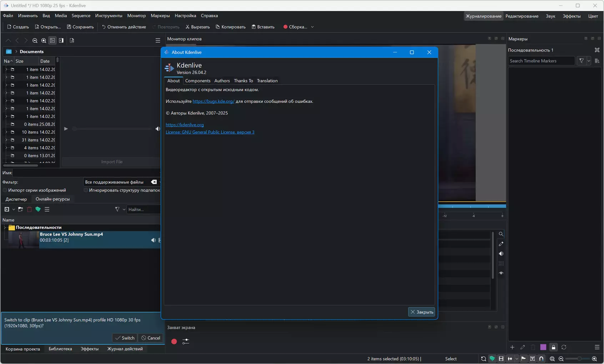This screenshot has width=604, height=364.
Task: Click the file preview seek slider
Action: [112, 129]
